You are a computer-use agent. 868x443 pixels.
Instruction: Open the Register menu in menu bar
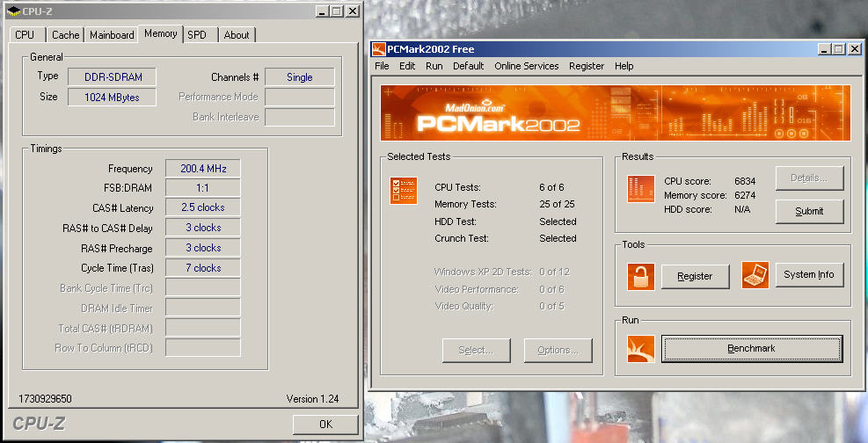(587, 66)
